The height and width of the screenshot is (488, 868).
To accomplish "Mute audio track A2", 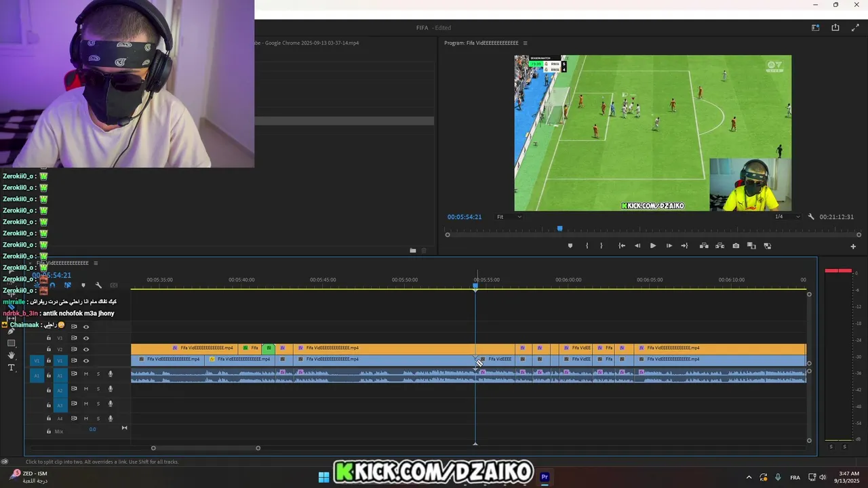I will pyautogui.click(x=86, y=389).
